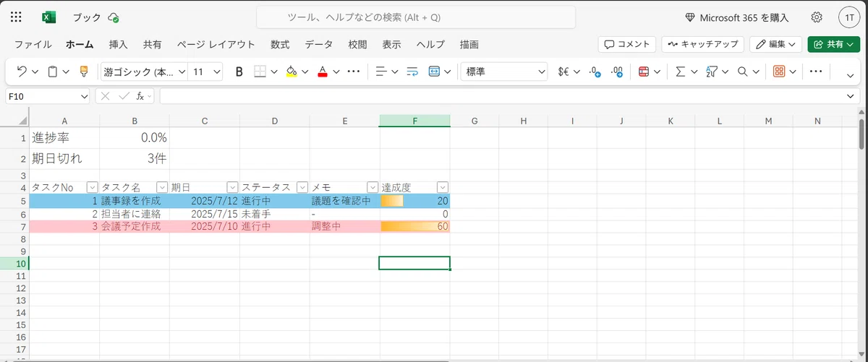Click the text alignment icon
Image resolution: width=868 pixels, height=362 pixels.
(x=381, y=72)
